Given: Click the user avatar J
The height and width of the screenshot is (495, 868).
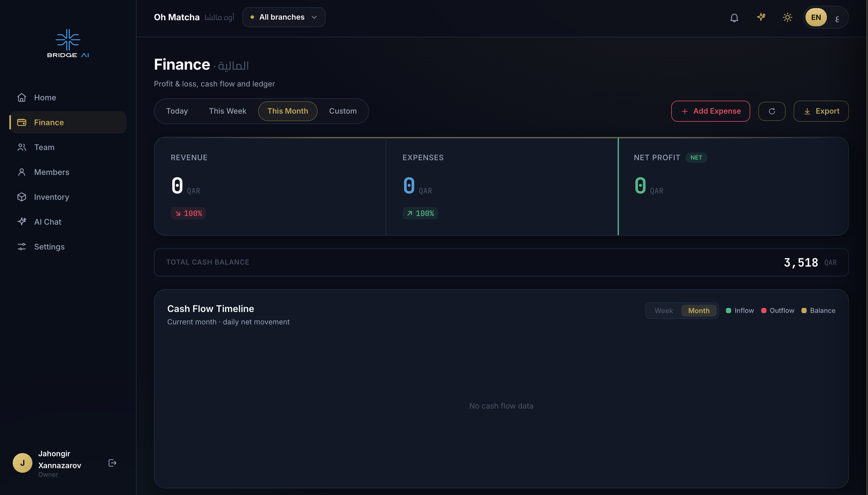Looking at the screenshot, I should [x=23, y=463].
